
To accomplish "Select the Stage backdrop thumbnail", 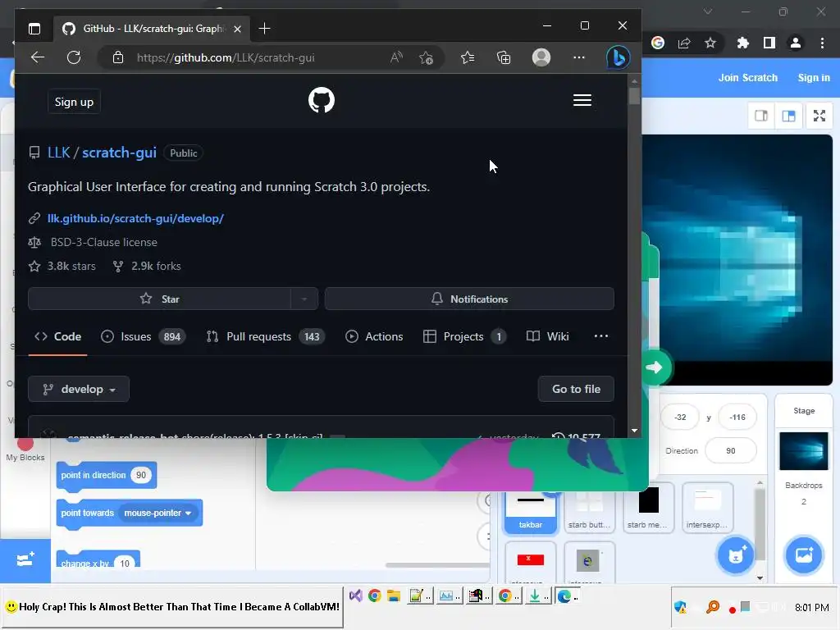I will [x=804, y=451].
